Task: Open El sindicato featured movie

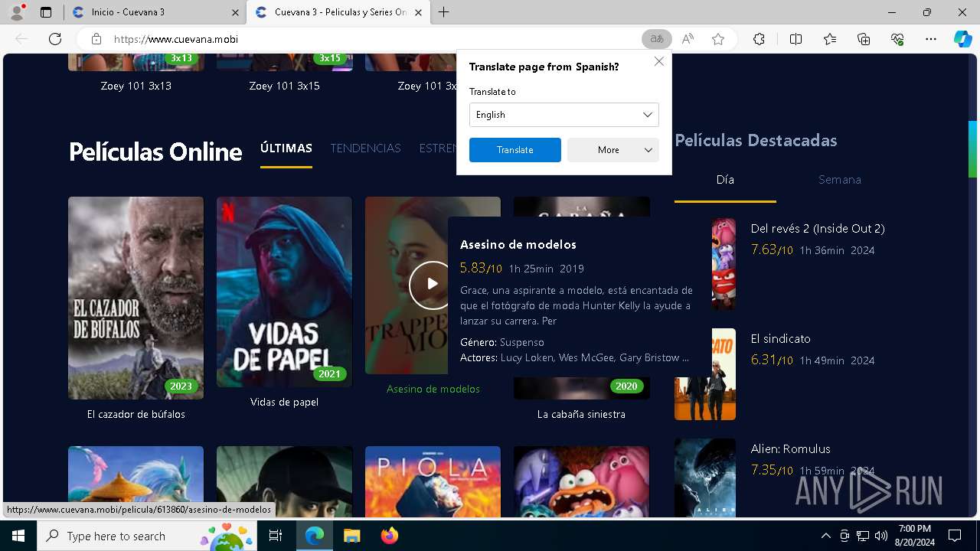Action: click(x=780, y=338)
